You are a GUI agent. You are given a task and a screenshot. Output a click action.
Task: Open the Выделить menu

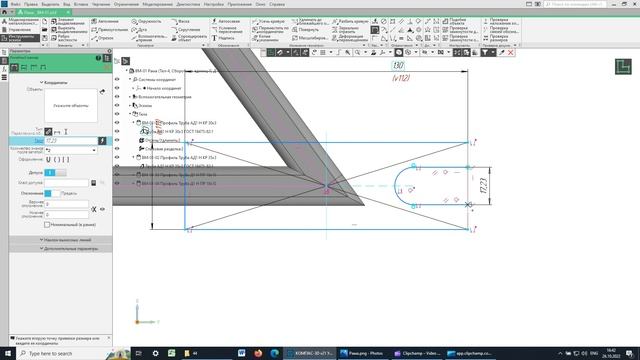click(x=50, y=4)
